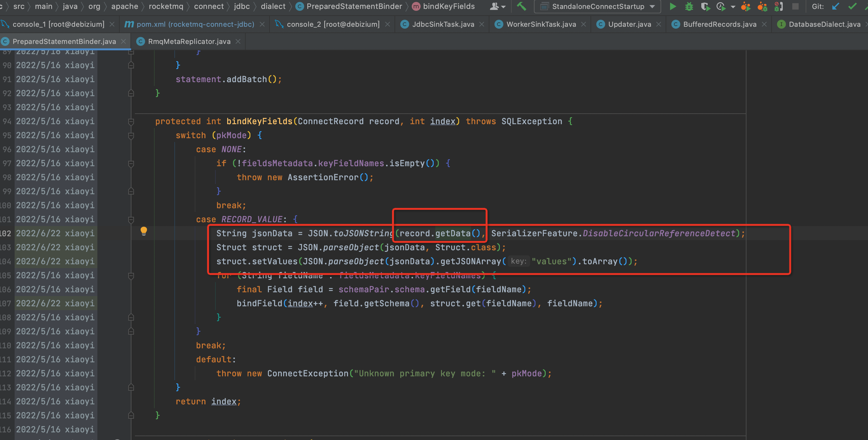This screenshot has width=868, height=440.
Task: Switch to RmqMetaReplicator.java tab
Action: 189,41
